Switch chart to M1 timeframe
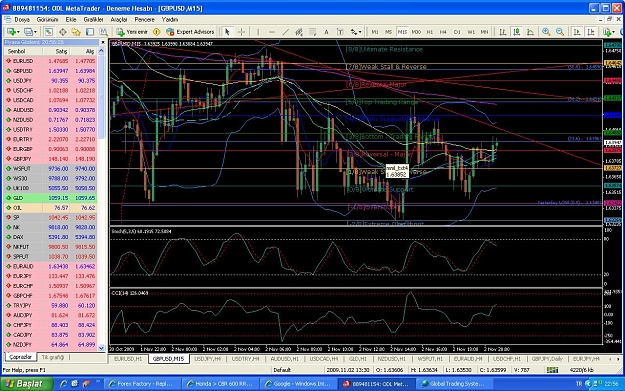Image resolution: width=625 pixels, height=391 pixels. click(375, 32)
